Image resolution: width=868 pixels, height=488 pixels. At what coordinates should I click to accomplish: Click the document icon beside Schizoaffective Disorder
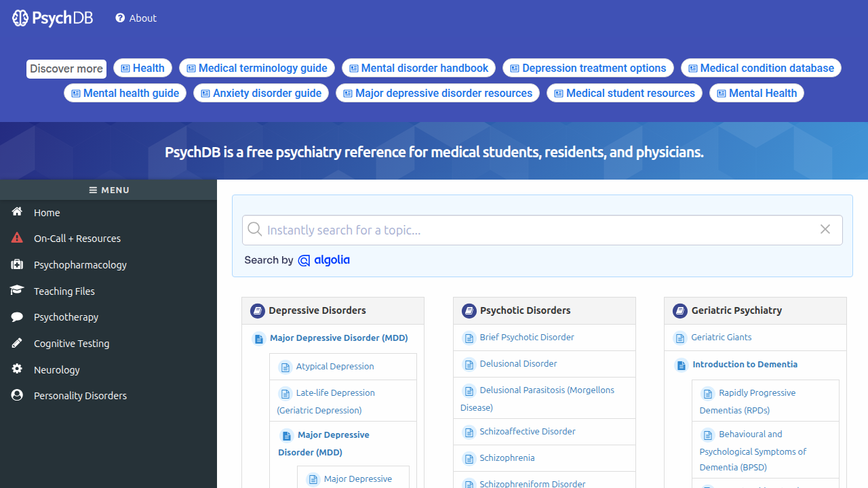(x=469, y=432)
